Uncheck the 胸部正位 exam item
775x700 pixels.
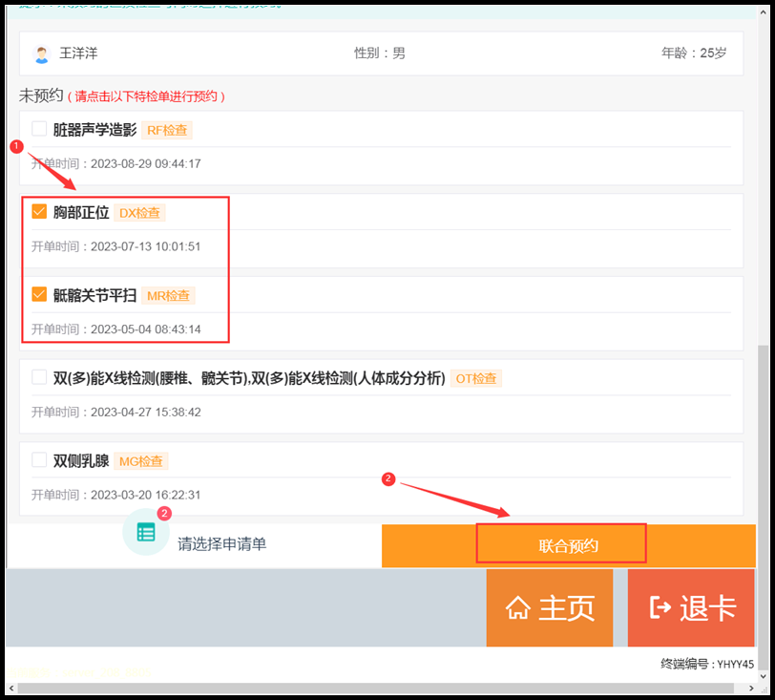point(39,212)
